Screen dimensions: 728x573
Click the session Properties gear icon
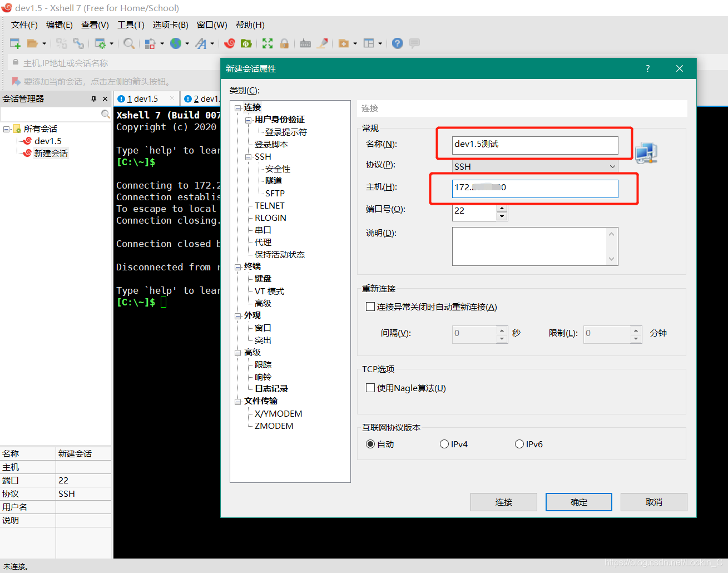click(100, 43)
